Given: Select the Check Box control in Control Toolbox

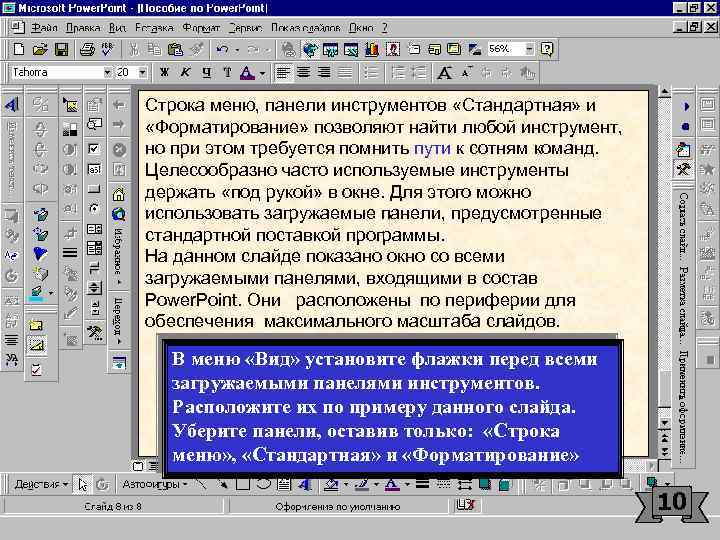Looking at the screenshot, I should point(94,149).
